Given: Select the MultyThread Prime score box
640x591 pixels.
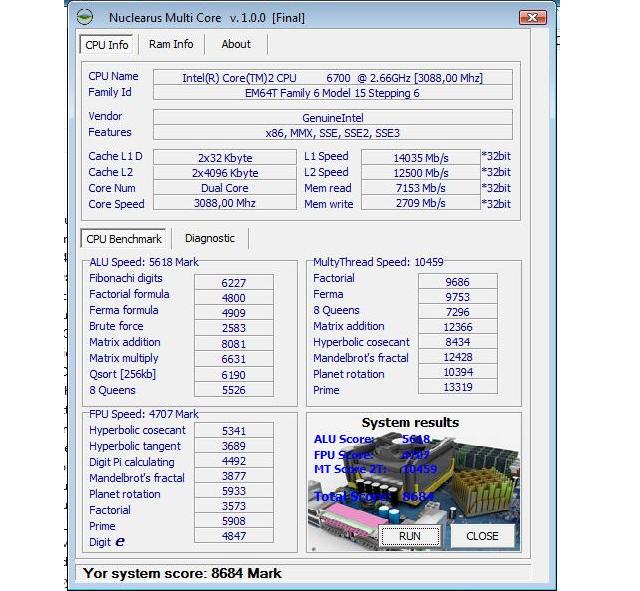Looking at the screenshot, I should [x=458, y=388].
